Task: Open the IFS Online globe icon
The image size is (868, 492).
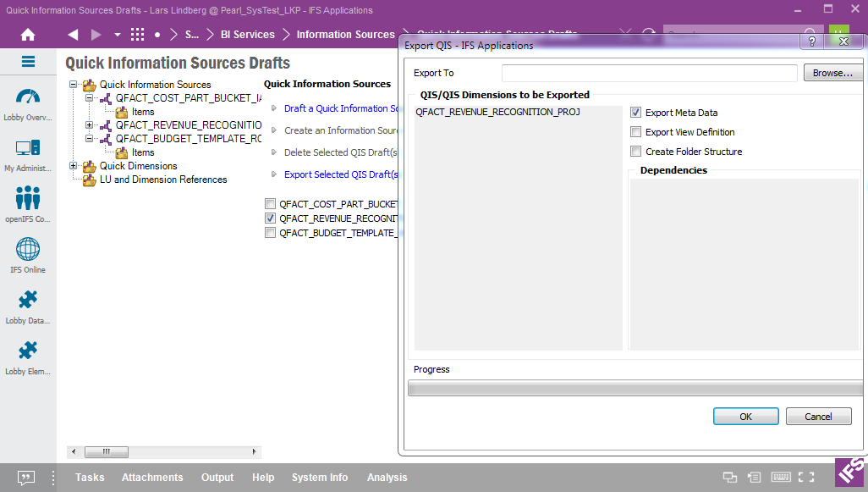Action: (x=28, y=250)
